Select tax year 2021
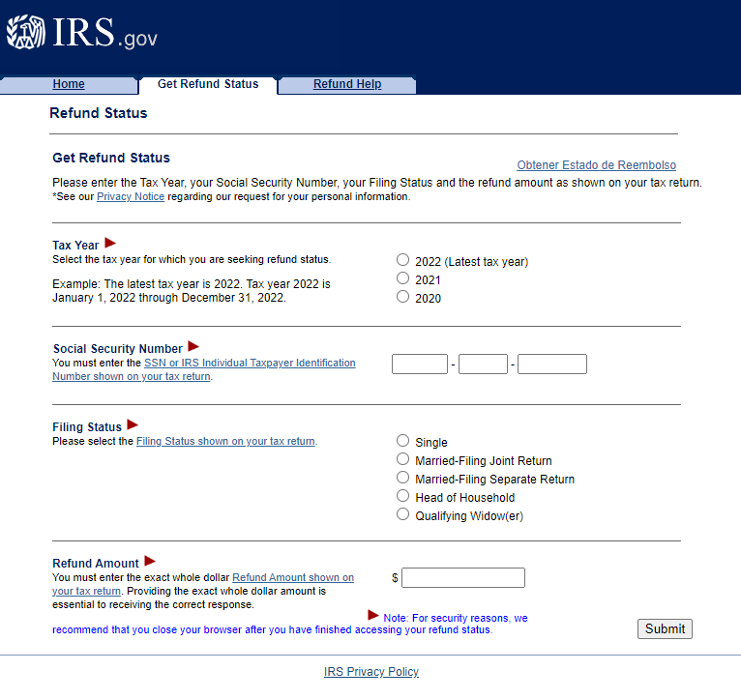The image size is (741, 700). [x=402, y=278]
